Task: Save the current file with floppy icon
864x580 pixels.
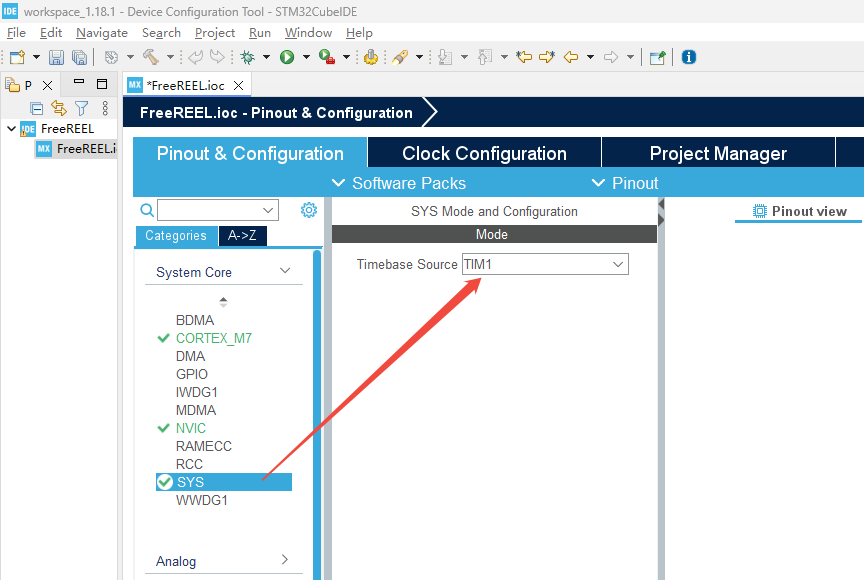Action: 56,57
